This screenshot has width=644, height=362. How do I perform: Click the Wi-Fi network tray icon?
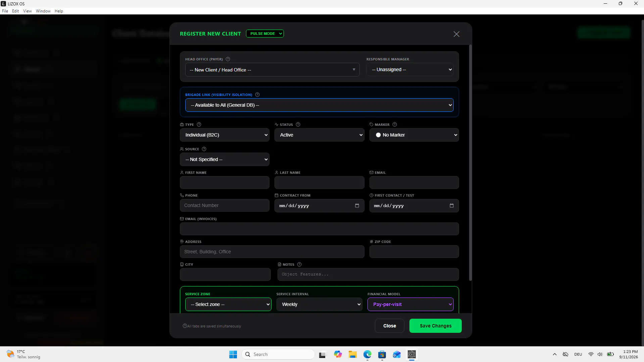591,354
